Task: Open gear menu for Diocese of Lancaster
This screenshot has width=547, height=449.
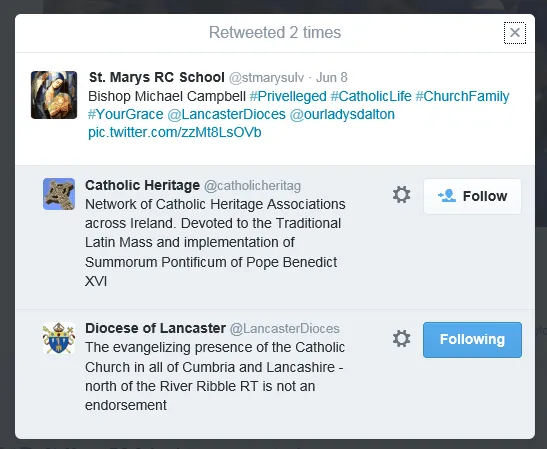Action: click(x=402, y=338)
